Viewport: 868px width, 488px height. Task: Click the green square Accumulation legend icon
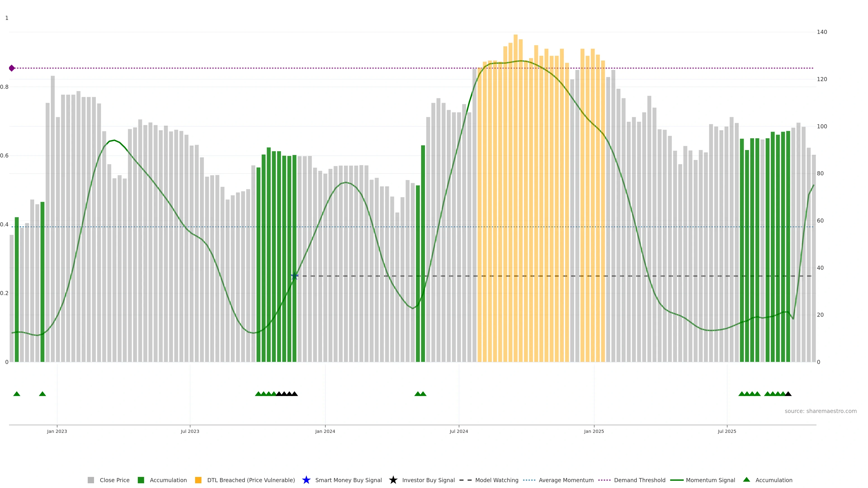point(141,480)
